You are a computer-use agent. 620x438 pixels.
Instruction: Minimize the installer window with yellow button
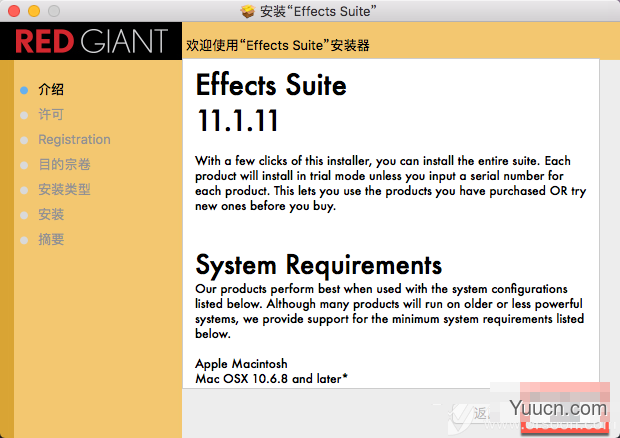tap(34, 11)
